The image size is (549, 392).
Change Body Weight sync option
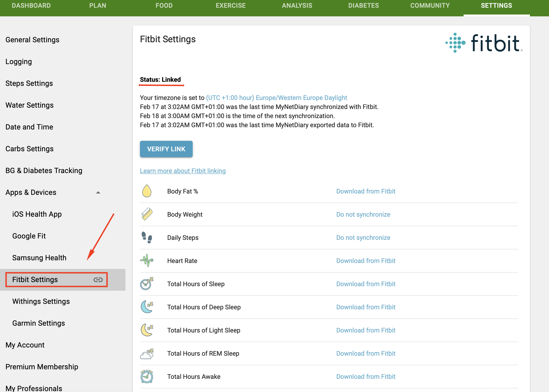[363, 214]
